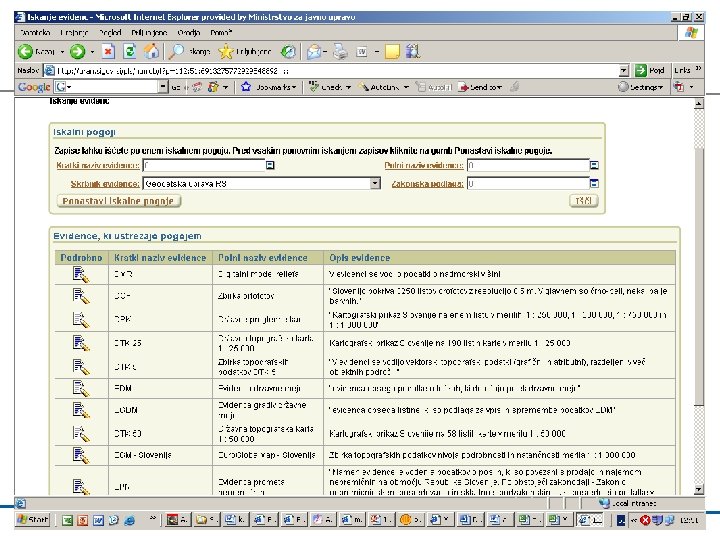Click the Kratki naziv evidence label link
720x540 pixels.
click(x=98, y=165)
